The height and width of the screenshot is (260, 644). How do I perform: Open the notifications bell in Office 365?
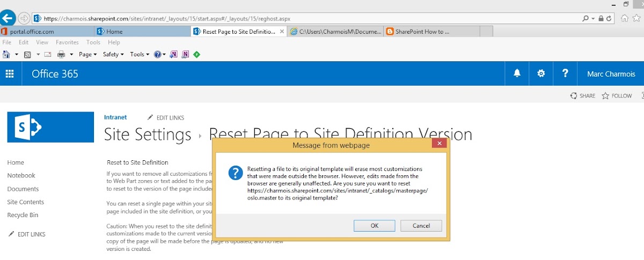tap(517, 73)
